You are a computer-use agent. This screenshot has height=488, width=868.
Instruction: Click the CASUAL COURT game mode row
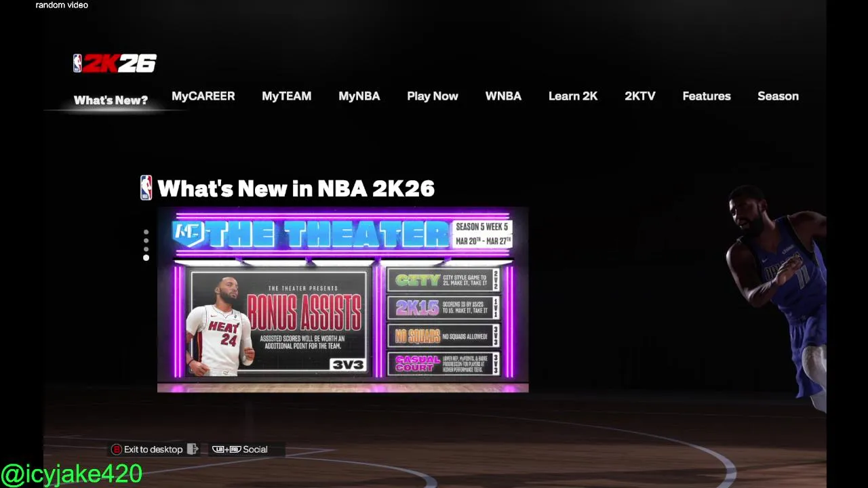(x=443, y=363)
